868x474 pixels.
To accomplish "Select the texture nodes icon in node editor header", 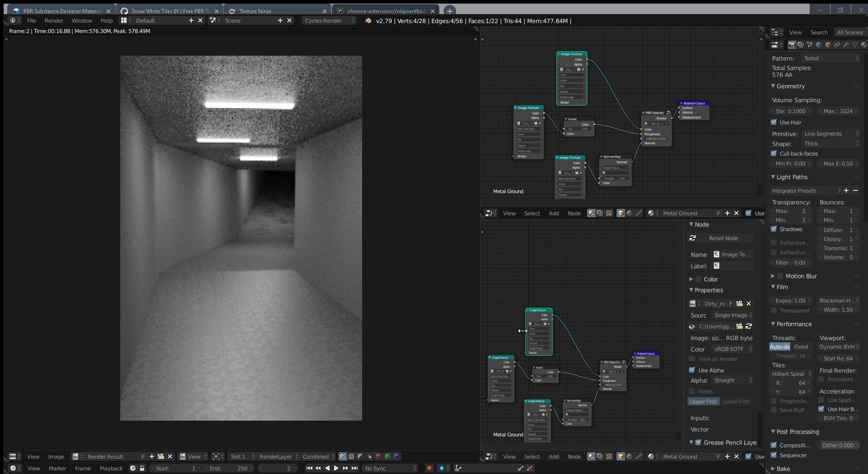I will pos(609,213).
